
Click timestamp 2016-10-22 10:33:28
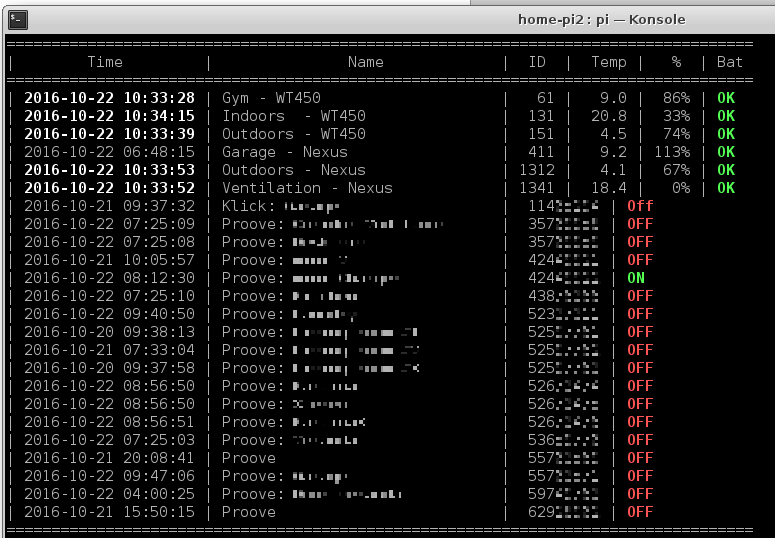pyautogui.click(x=109, y=98)
